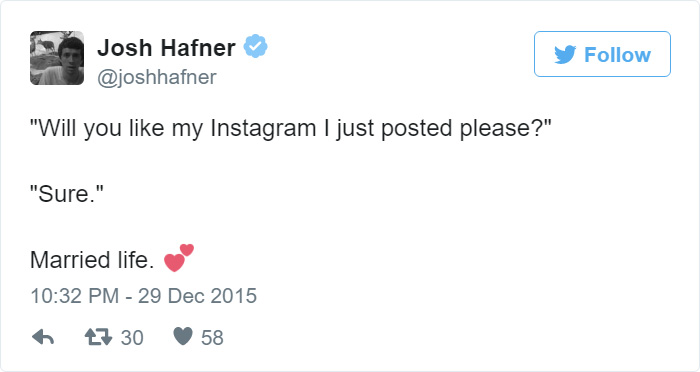Screen dimensions: 700x372
Task: Click the like count 58
Action: (x=212, y=338)
